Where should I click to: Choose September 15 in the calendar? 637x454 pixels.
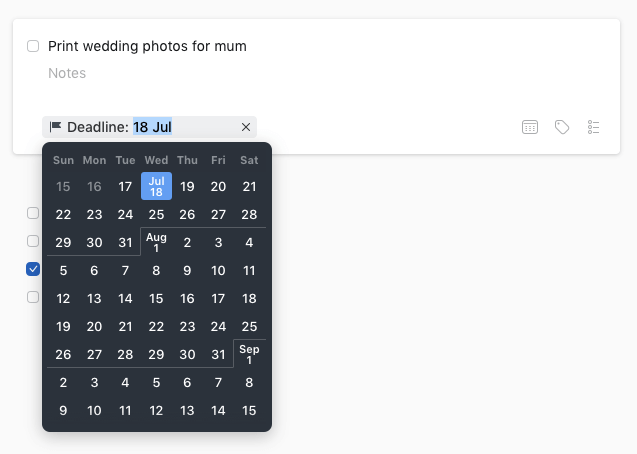(249, 411)
